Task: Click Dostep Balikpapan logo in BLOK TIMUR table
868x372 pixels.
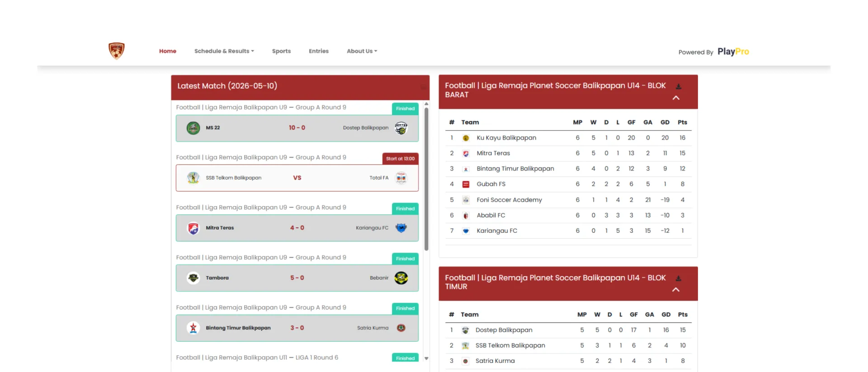Action: [x=465, y=330]
